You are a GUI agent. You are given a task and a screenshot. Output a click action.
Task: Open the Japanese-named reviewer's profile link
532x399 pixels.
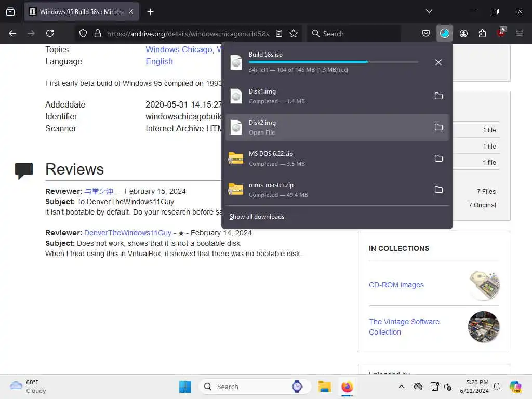pos(98,191)
